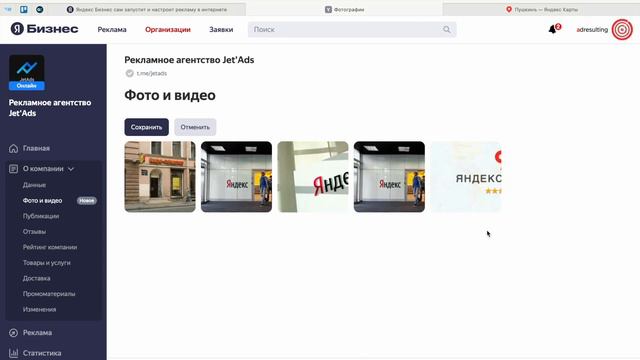Click the Сохранить button
640x360 pixels.
147,127
